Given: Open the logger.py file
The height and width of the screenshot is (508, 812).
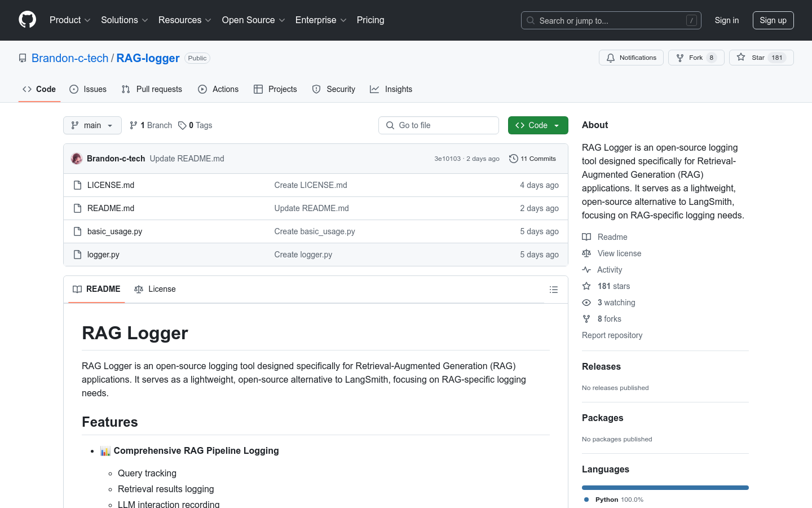Looking at the screenshot, I should pos(103,255).
